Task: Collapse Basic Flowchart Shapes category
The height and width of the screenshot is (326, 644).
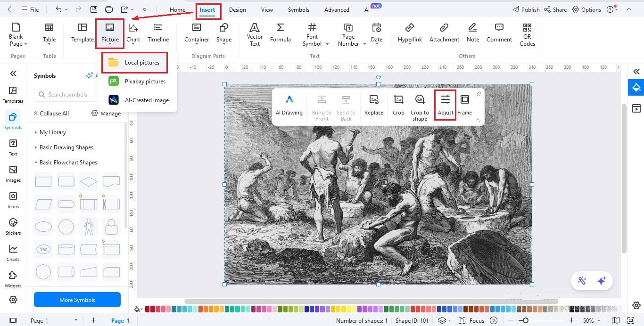Action: click(66, 163)
